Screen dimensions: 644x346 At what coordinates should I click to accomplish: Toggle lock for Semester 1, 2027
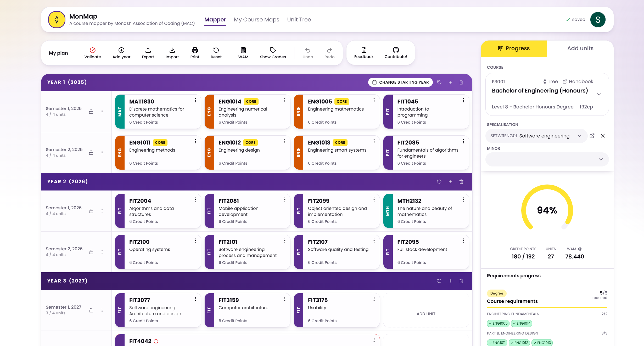[91, 310]
